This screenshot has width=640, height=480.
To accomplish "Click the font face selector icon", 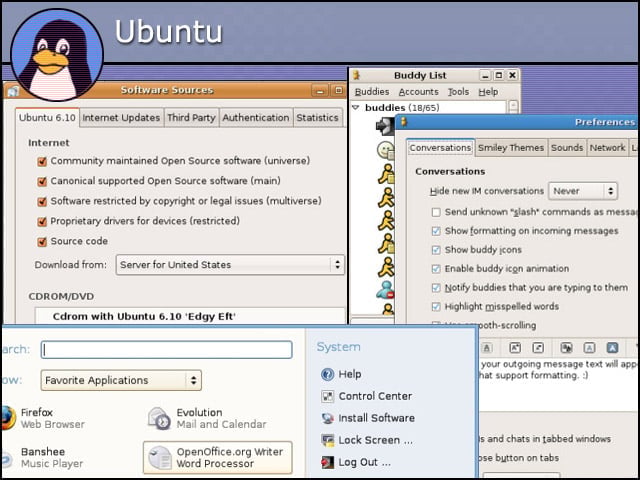I will click(x=566, y=348).
